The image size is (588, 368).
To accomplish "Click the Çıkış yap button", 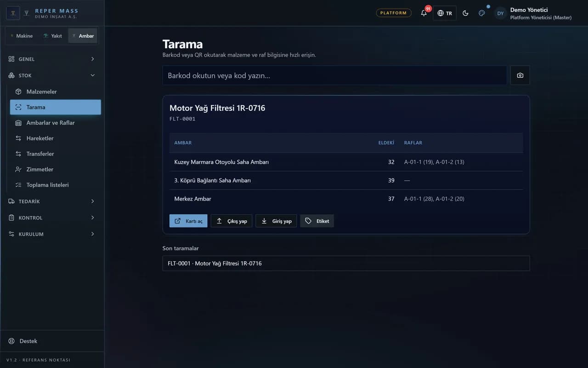I will coord(232,221).
